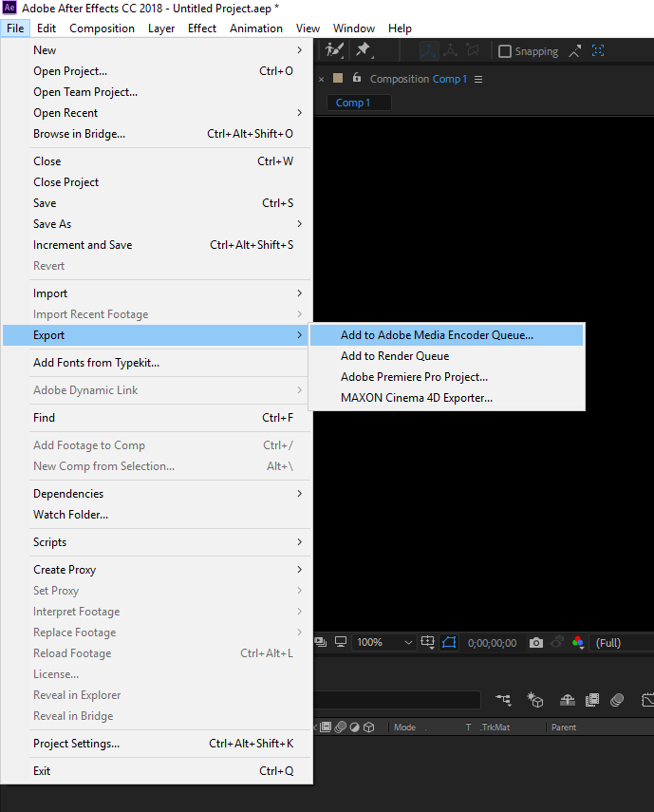Click frame blending column header icon
This screenshot has width=654, height=812.
point(326,727)
